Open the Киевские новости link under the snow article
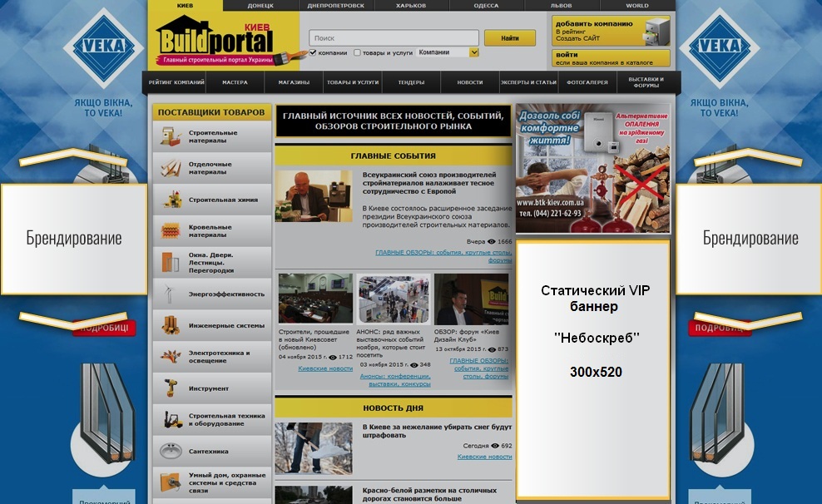Image resolution: width=822 pixels, height=504 pixels. [484, 457]
